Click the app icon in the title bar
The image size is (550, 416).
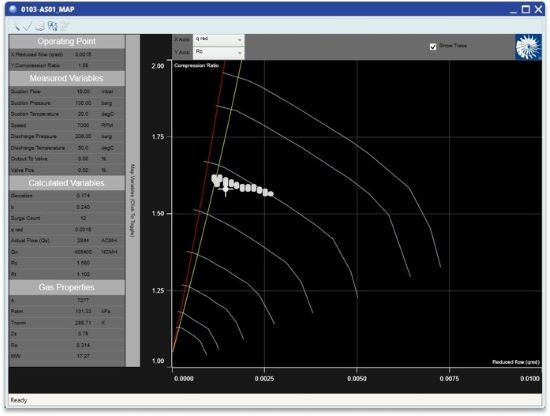tap(13, 9)
